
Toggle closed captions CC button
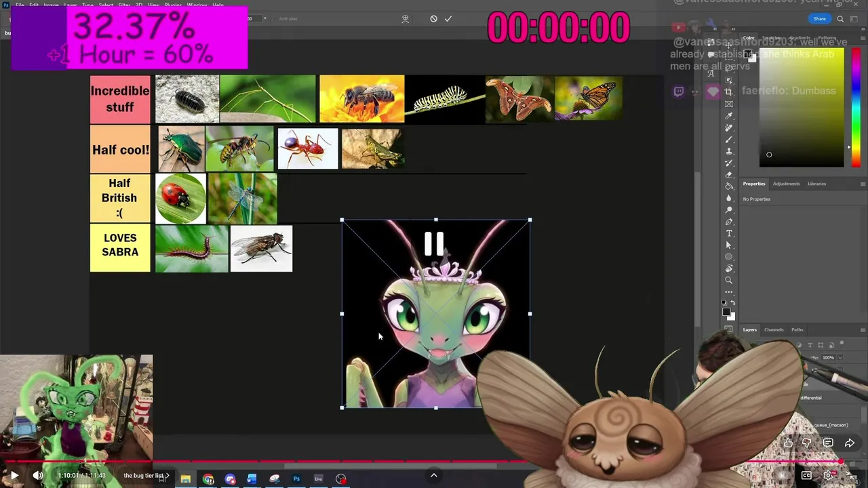tap(806, 476)
